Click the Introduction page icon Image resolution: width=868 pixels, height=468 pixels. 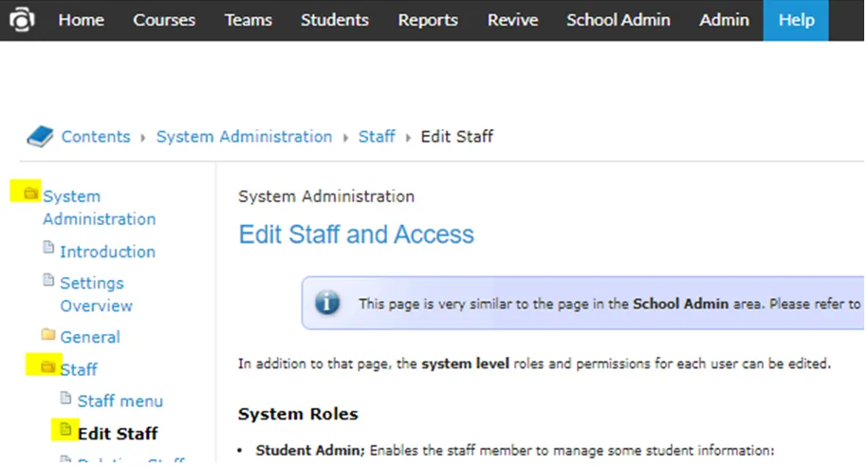(x=48, y=248)
